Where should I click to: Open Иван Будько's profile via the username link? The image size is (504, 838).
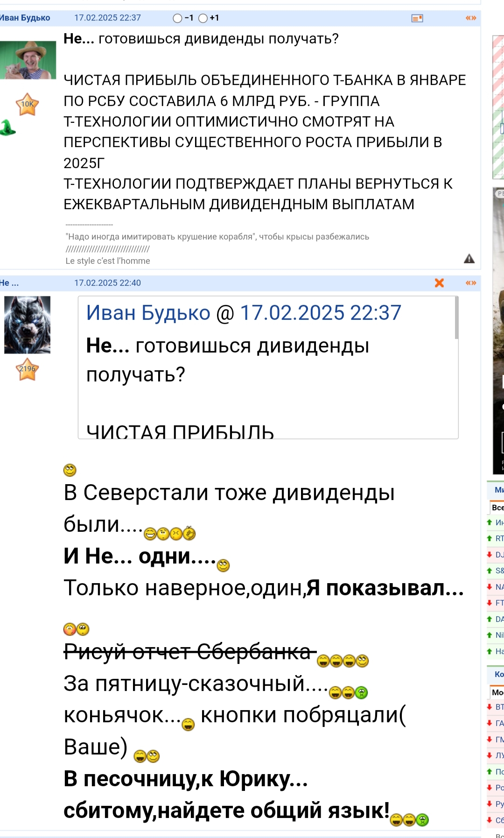coord(24,18)
